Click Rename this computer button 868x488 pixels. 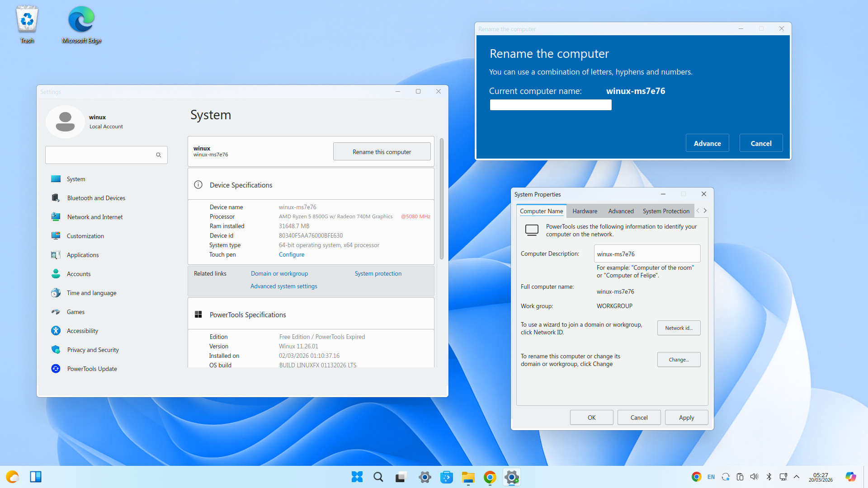point(382,152)
